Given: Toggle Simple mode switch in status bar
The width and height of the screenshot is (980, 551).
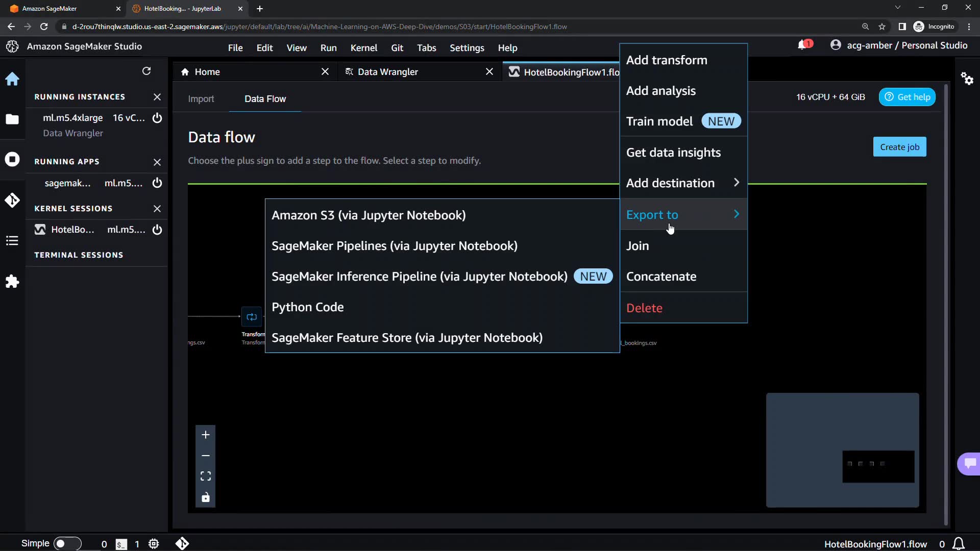Looking at the screenshot, I should pos(67,543).
